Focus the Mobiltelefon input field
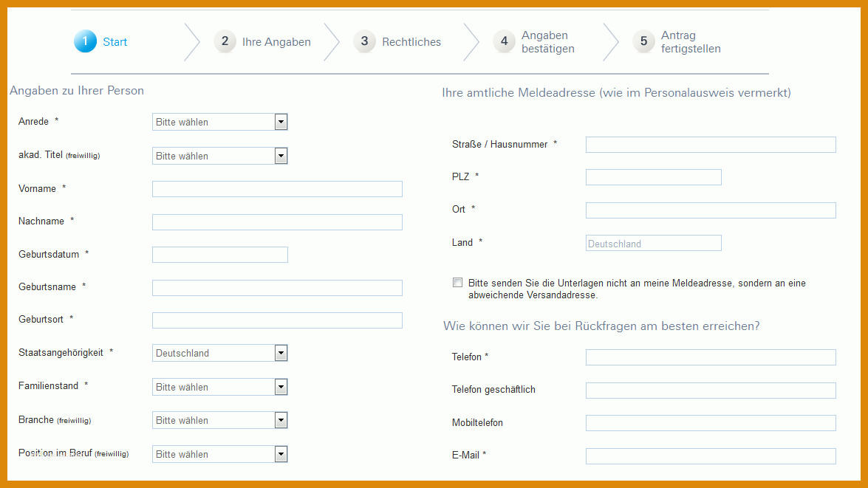Viewport: 868px width, 488px height. point(711,423)
